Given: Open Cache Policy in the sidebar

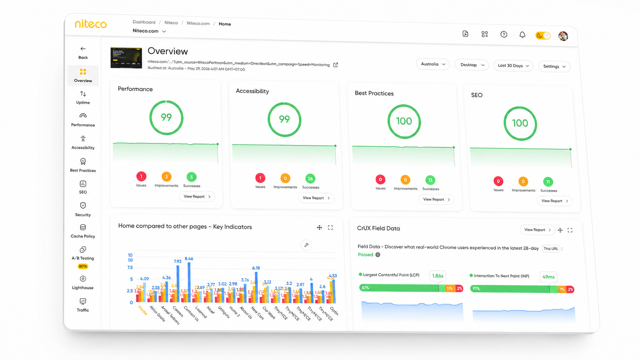Looking at the screenshot, I should coord(83,231).
